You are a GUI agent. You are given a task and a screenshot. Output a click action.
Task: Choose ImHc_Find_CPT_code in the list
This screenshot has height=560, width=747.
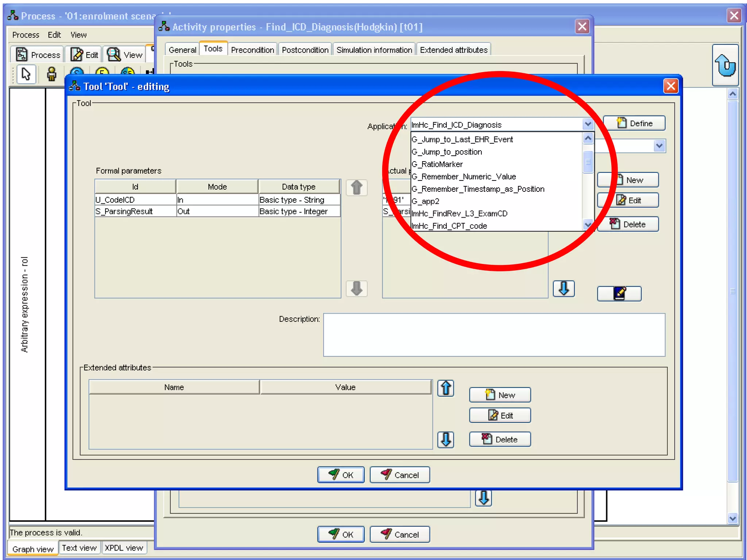click(449, 226)
